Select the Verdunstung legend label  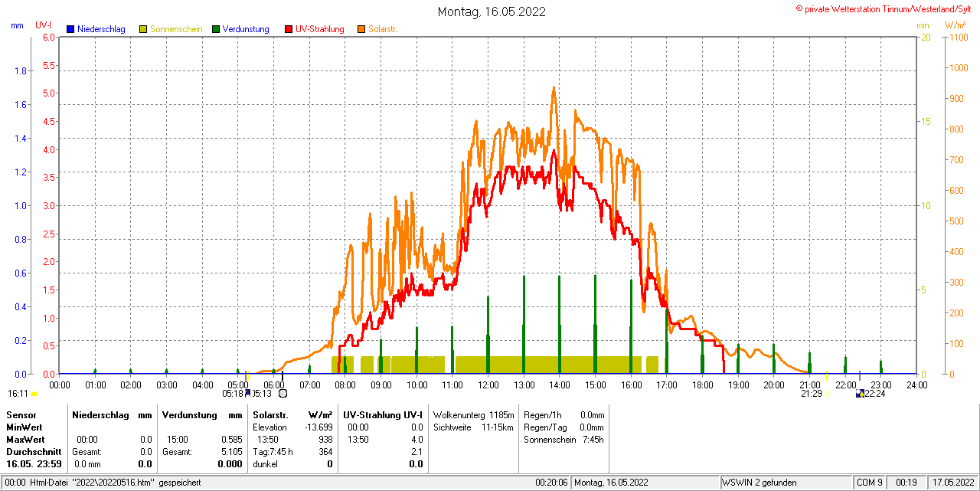246,29
